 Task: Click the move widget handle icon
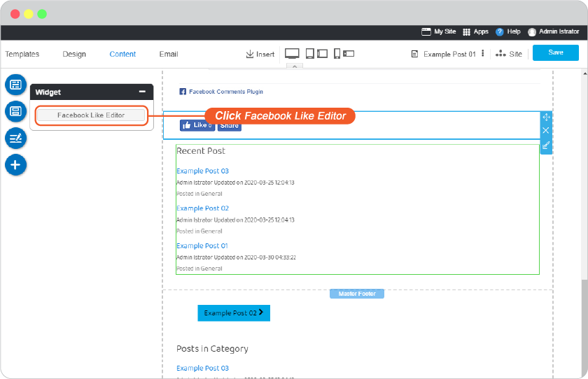click(546, 117)
